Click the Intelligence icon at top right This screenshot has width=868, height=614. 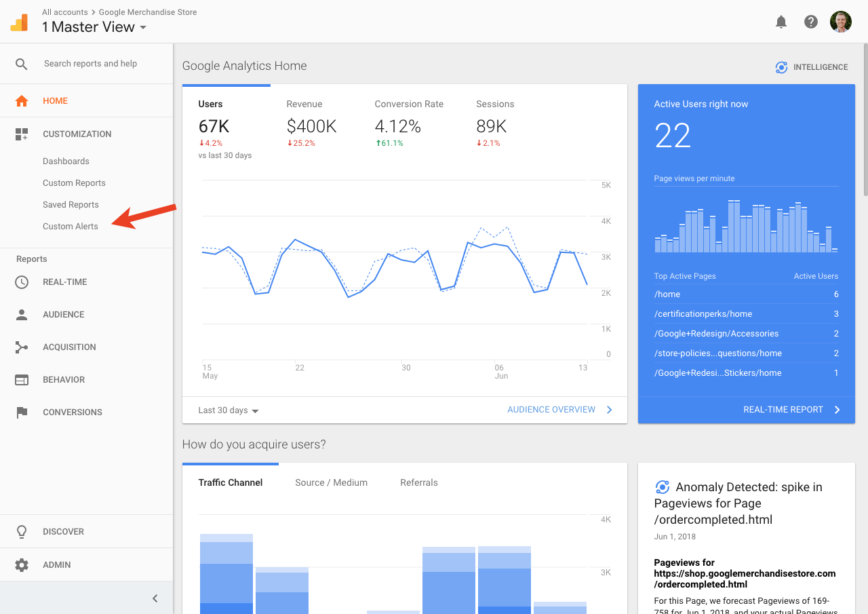tap(781, 67)
